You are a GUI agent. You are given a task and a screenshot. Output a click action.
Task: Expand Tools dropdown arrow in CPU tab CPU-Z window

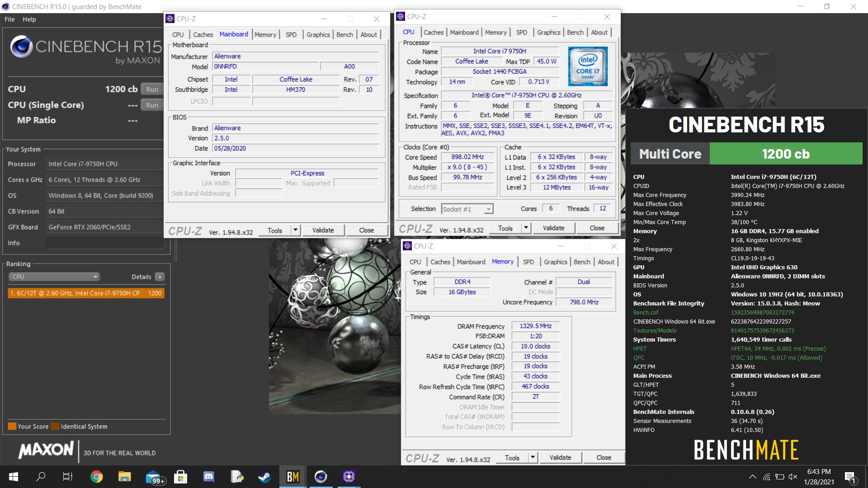(x=526, y=228)
